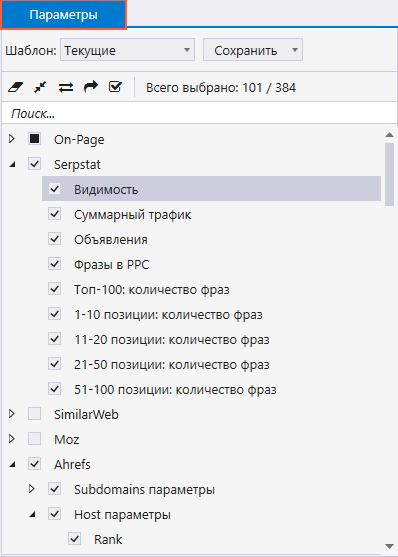This screenshot has width=398, height=557.
Task: Uncheck 11-20 позиции: количество фраз checkbox
Action: click(x=54, y=339)
